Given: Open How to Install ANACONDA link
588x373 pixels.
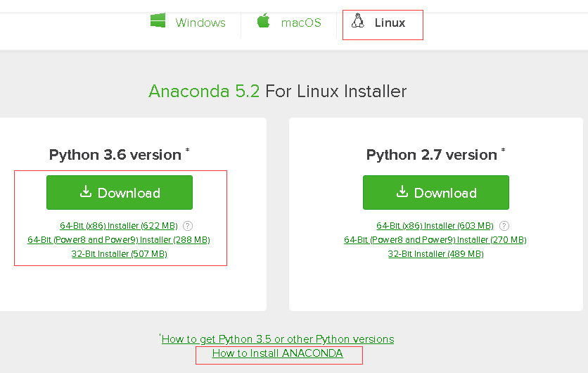Looking at the screenshot, I should point(278,353).
